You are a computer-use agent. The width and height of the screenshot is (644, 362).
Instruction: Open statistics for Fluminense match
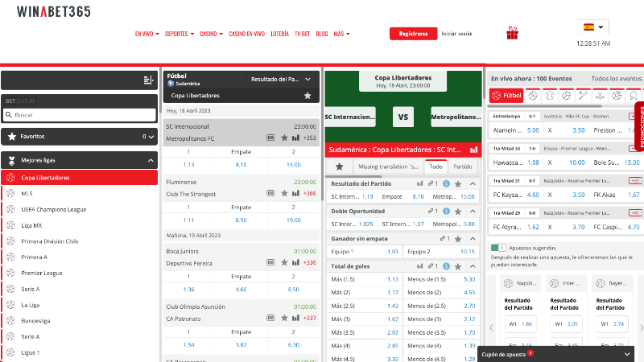[x=295, y=193]
